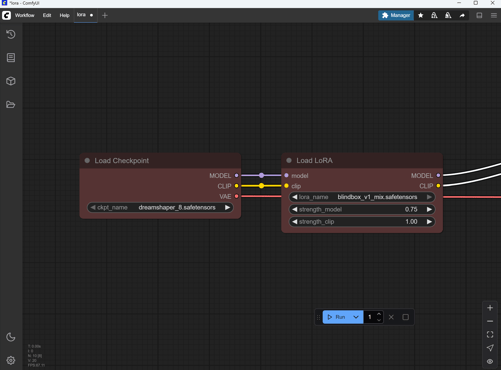The width and height of the screenshot is (501, 370).
Task: Open the settings gear icon
Action: click(x=11, y=360)
